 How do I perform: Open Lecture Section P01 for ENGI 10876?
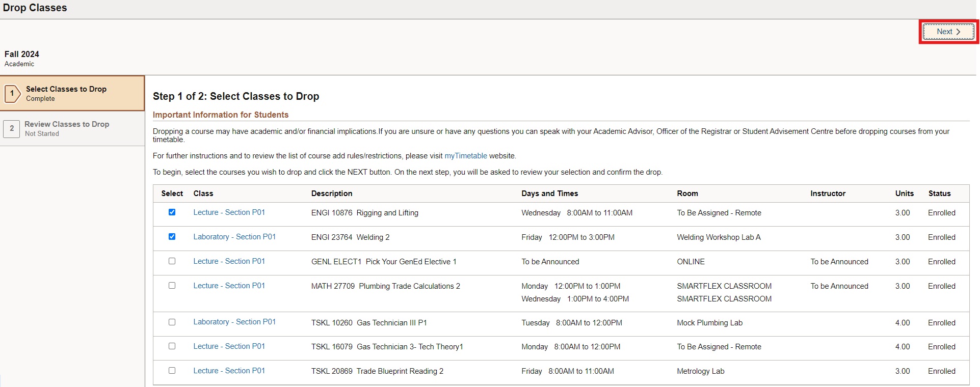229,212
